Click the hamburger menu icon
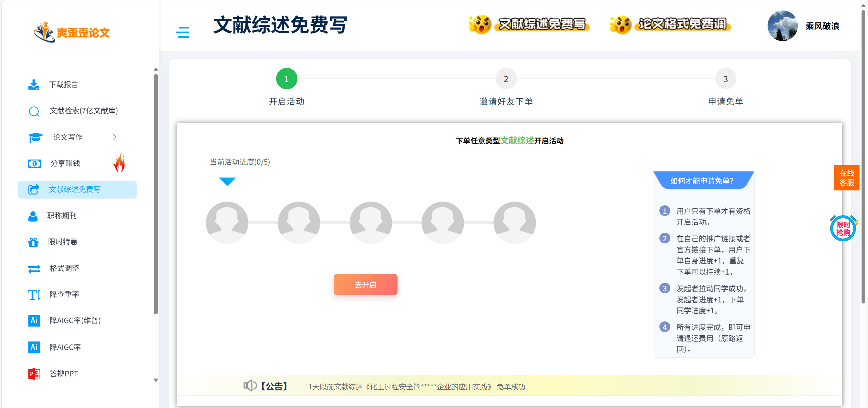868x408 pixels. tap(182, 32)
